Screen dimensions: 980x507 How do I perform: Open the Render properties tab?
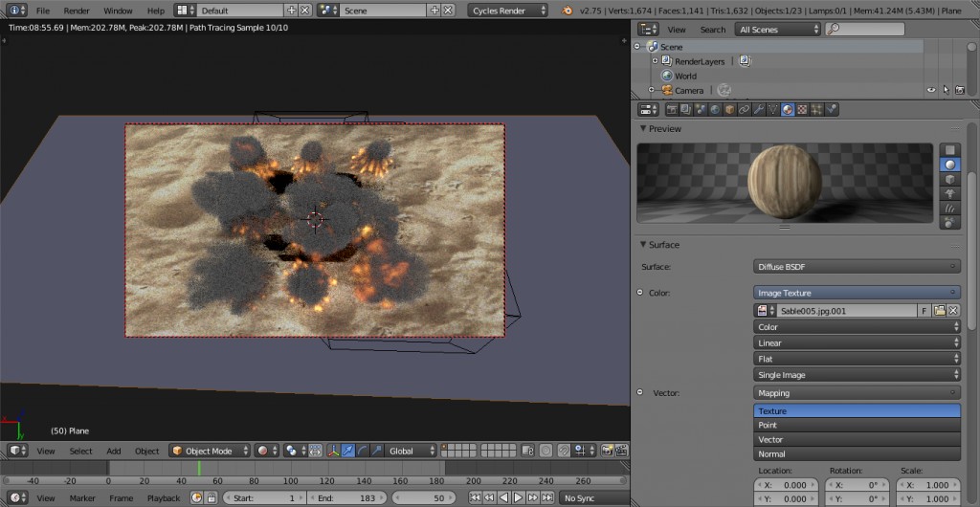click(672, 110)
